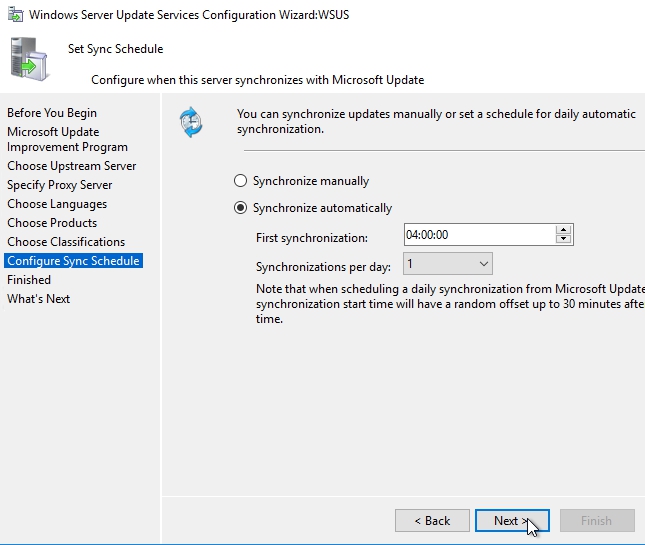Open Microsoft Update Improvement Program step
645x545 pixels.
(x=67, y=139)
